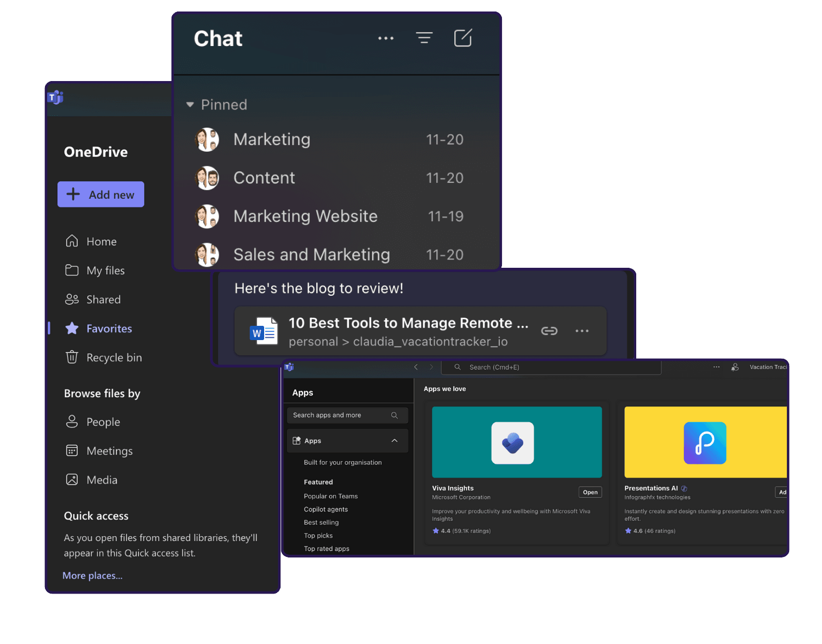The image size is (822, 644).
Task: Start a new chat with compose icon
Action: 463,38
